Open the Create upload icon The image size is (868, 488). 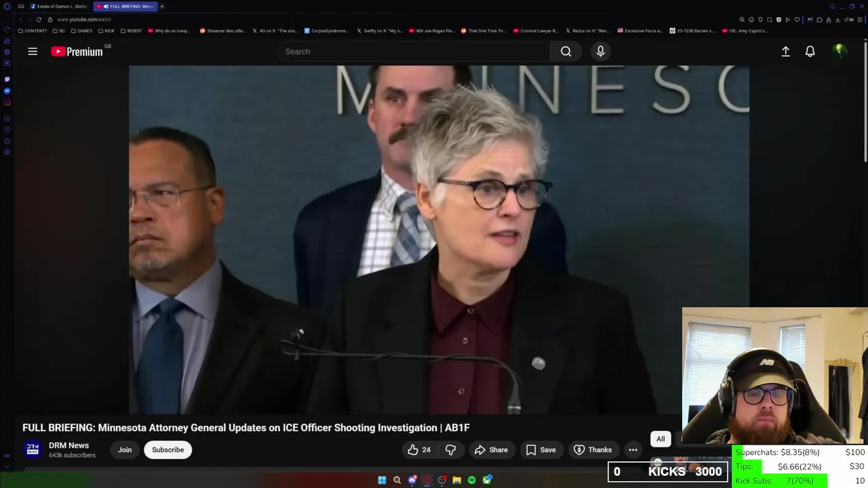point(785,52)
